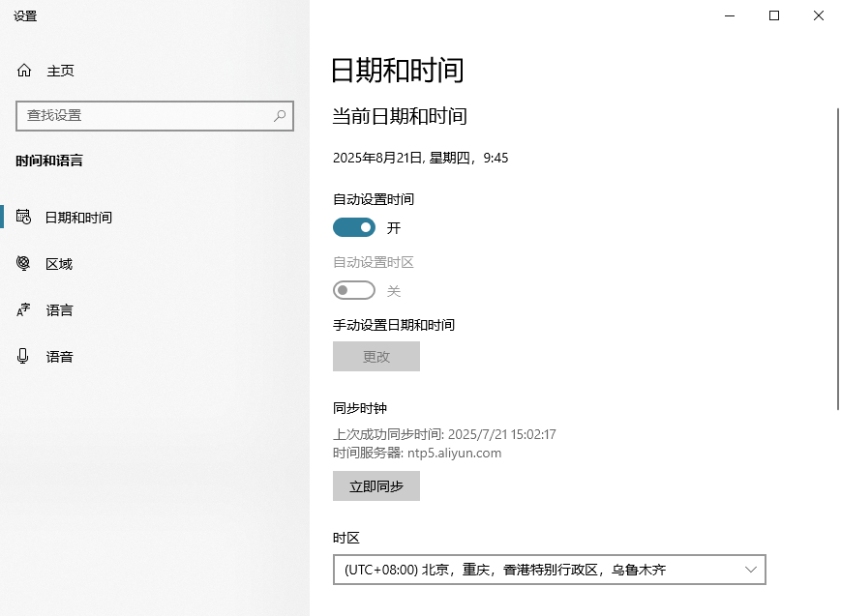
Task: Open the 语言 settings page
Action: click(155, 310)
